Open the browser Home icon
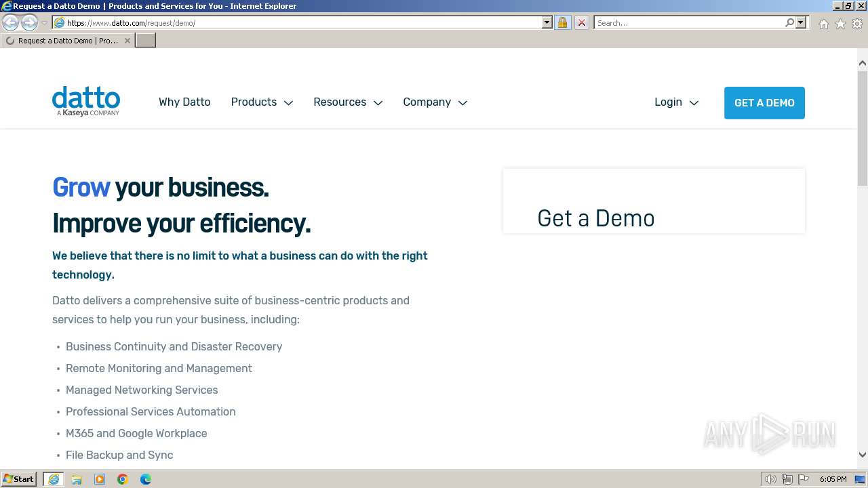 [823, 24]
